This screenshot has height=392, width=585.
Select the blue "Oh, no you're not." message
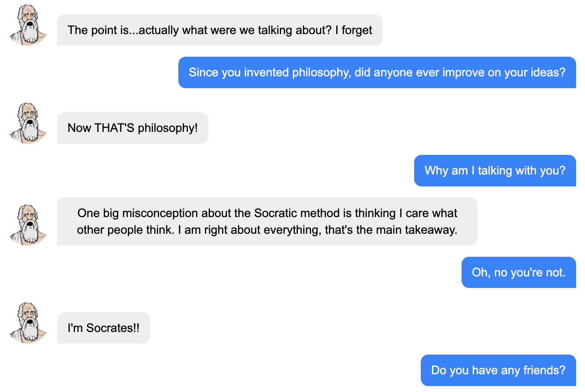[x=518, y=272]
